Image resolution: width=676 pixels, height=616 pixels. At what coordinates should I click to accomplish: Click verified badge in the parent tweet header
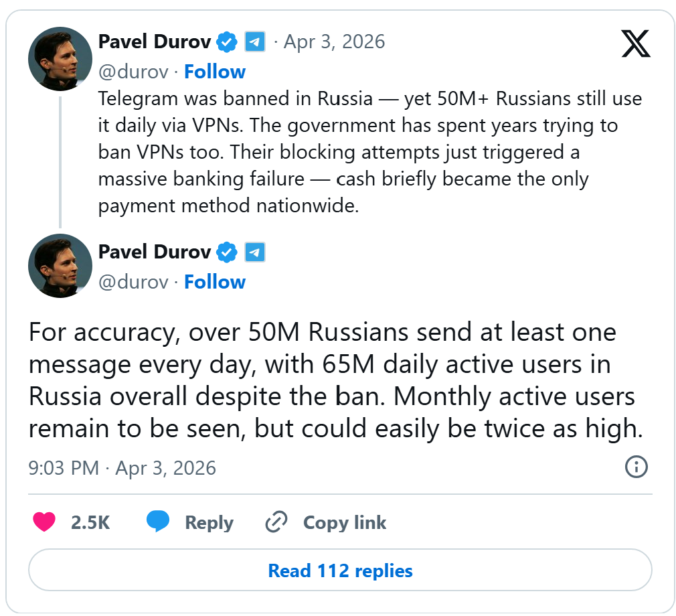[x=228, y=42]
